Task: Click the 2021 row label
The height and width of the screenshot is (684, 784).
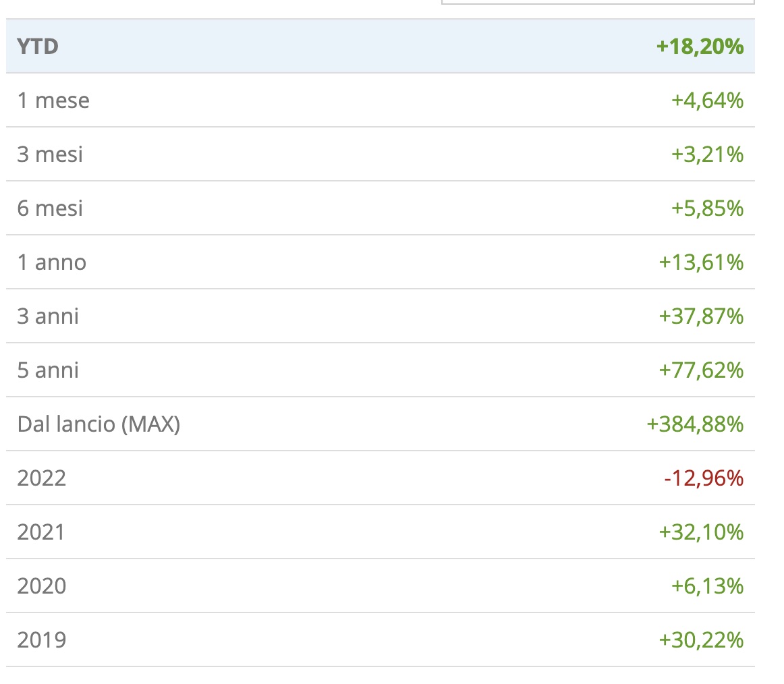Action: point(42,532)
